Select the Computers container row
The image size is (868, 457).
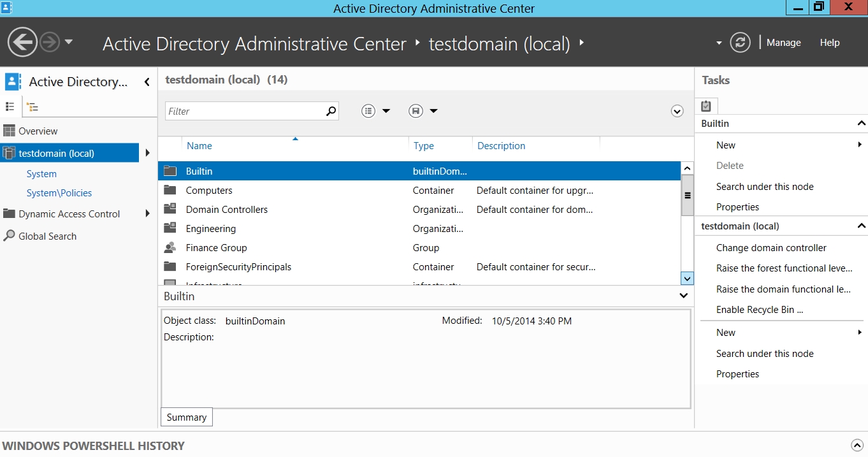[x=419, y=191]
